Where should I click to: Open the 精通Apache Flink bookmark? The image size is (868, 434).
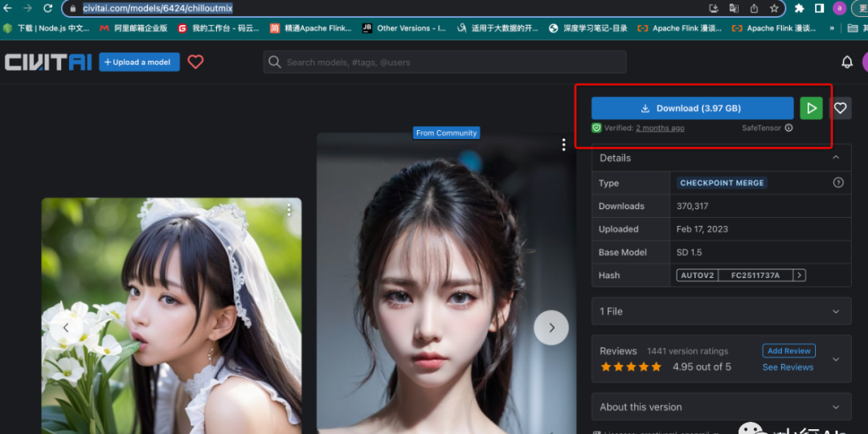tap(310, 28)
